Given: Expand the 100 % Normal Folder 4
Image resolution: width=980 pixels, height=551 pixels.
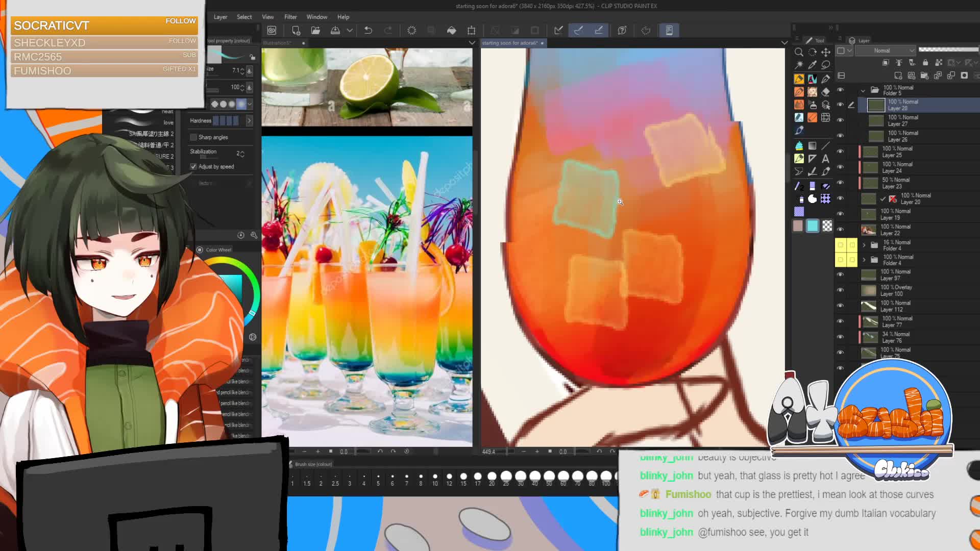Looking at the screenshot, I should 864,260.
